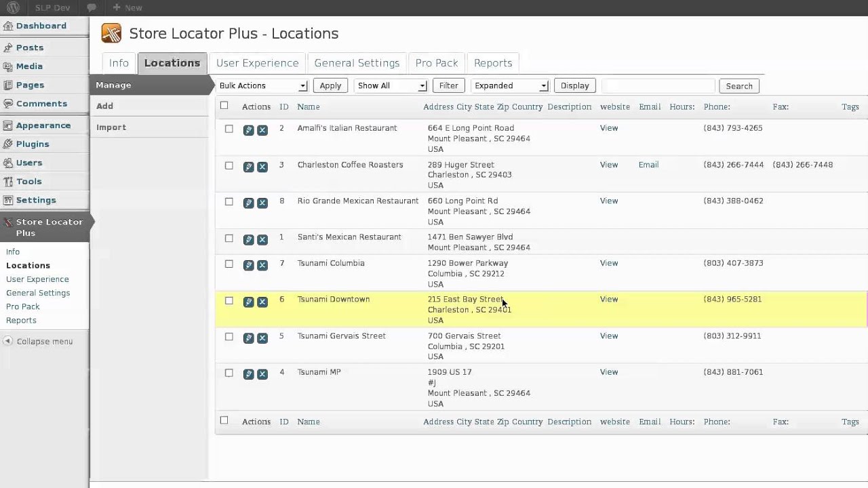Delete Rio Grande Mexican Restaurant via X icon
Screen dimensions: 868x488
pos(262,203)
